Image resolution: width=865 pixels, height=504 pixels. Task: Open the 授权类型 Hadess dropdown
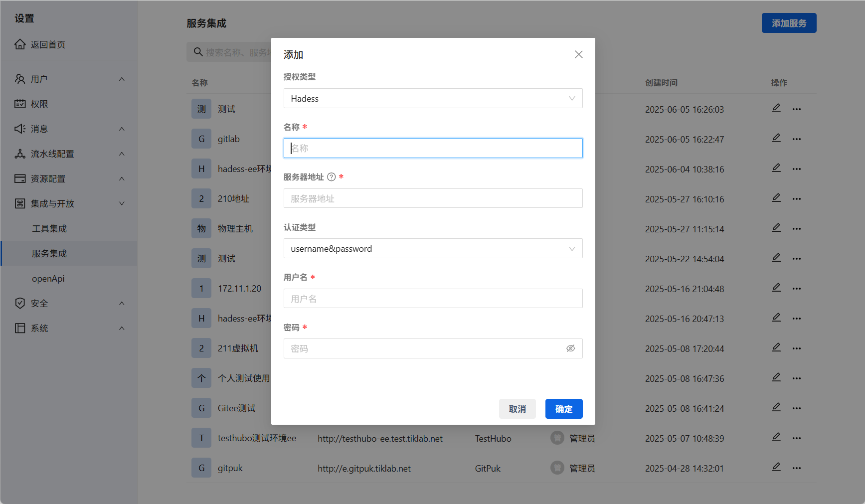(x=433, y=98)
